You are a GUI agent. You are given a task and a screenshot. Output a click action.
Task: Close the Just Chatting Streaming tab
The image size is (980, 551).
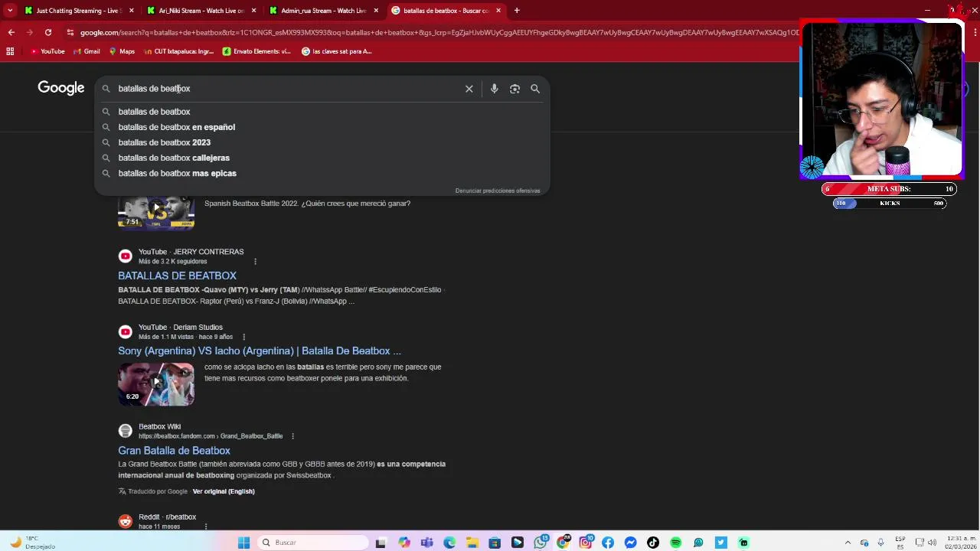132,11
